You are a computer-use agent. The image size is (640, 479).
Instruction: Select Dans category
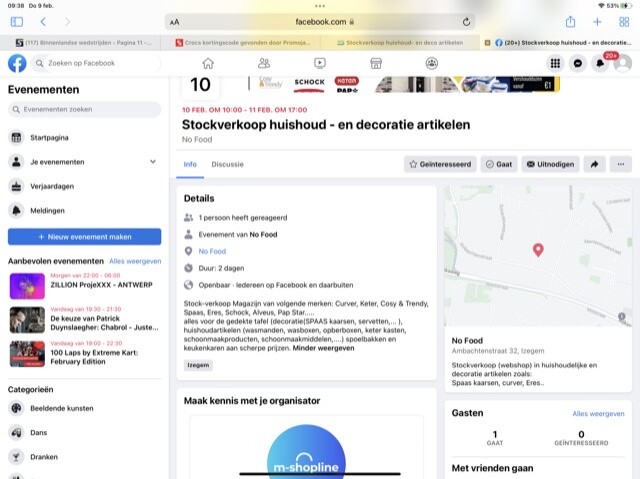click(x=84, y=432)
